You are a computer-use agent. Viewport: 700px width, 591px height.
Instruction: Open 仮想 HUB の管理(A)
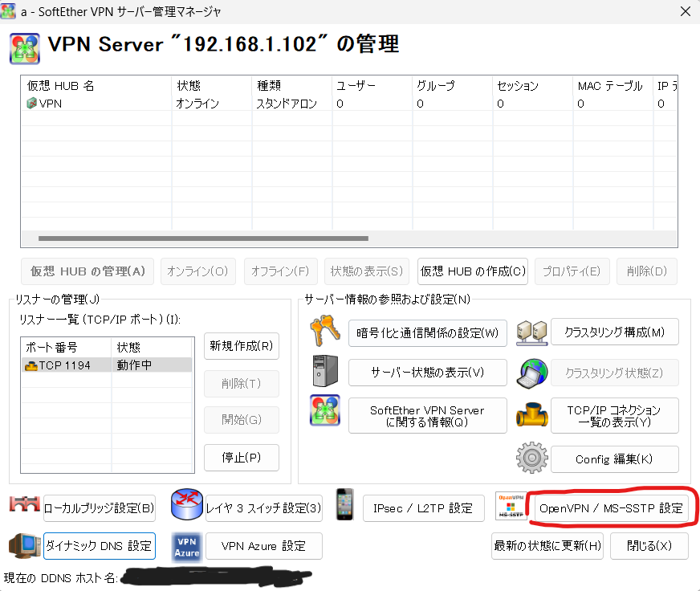click(x=87, y=271)
